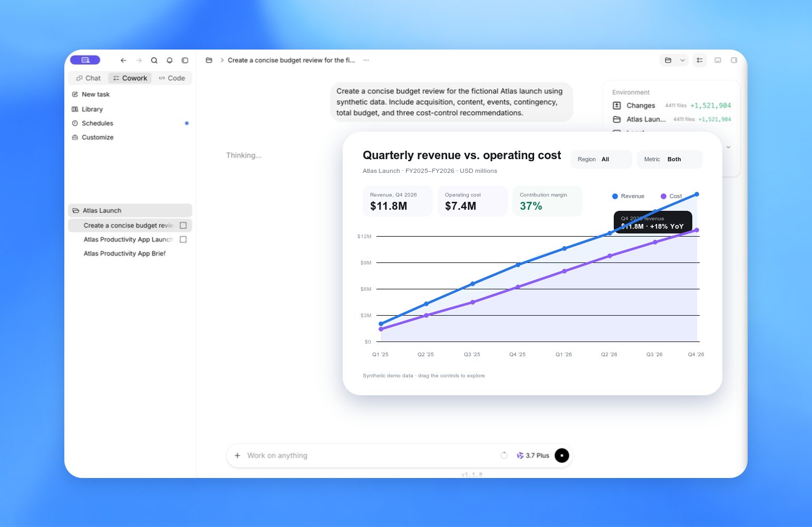Focus the 'Work on anything' input
Screen dimensions: 812x527
tap(369, 455)
